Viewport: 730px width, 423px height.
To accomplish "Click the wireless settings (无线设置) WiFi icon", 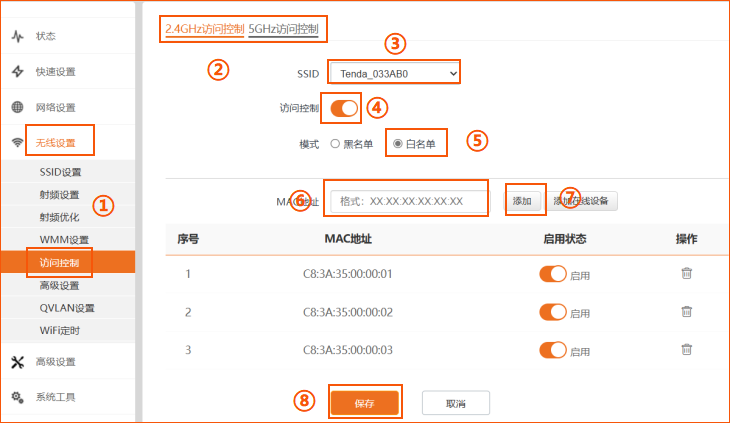I will 17,143.
